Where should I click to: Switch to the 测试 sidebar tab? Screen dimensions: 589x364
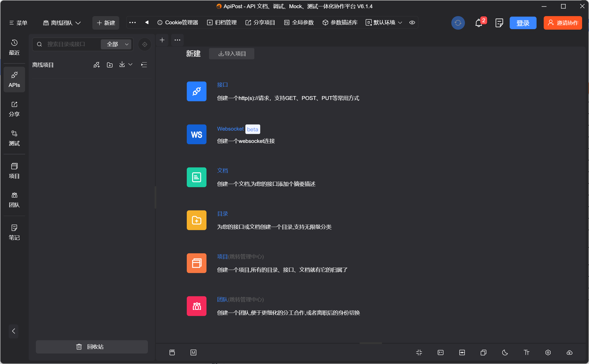[x=14, y=138]
